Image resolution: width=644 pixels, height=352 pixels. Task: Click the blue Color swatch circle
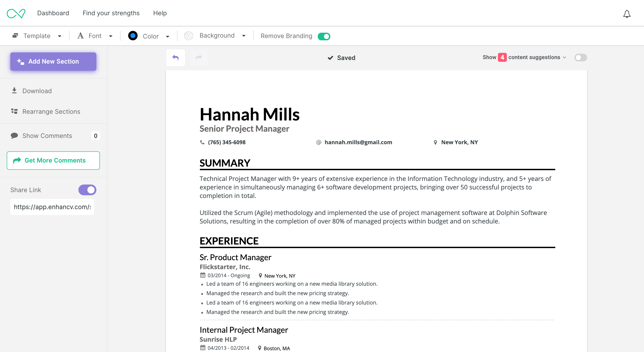pos(133,36)
